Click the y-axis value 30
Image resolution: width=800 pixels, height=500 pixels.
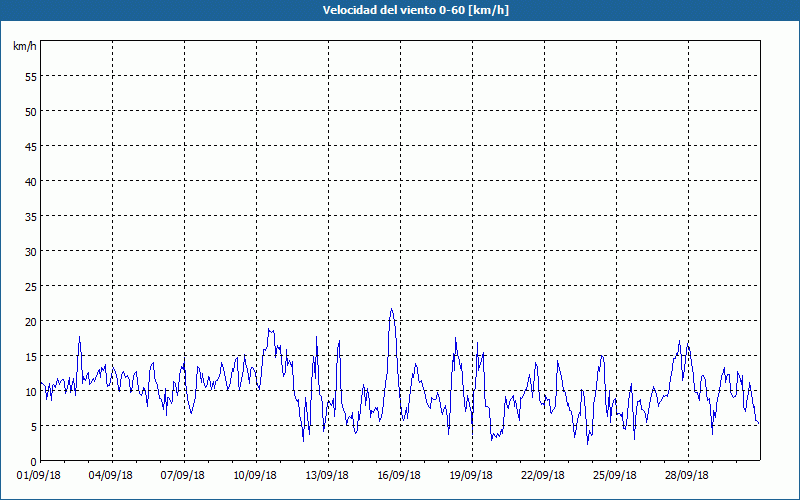(31, 252)
